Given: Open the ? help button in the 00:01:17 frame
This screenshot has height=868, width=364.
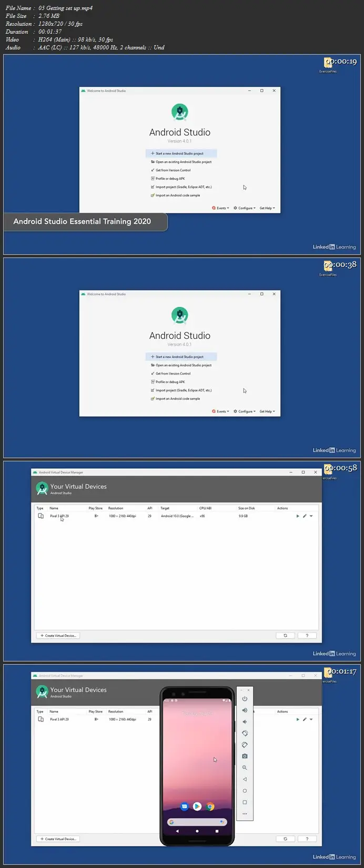Looking at the screenshot, I should coord(307,839).
